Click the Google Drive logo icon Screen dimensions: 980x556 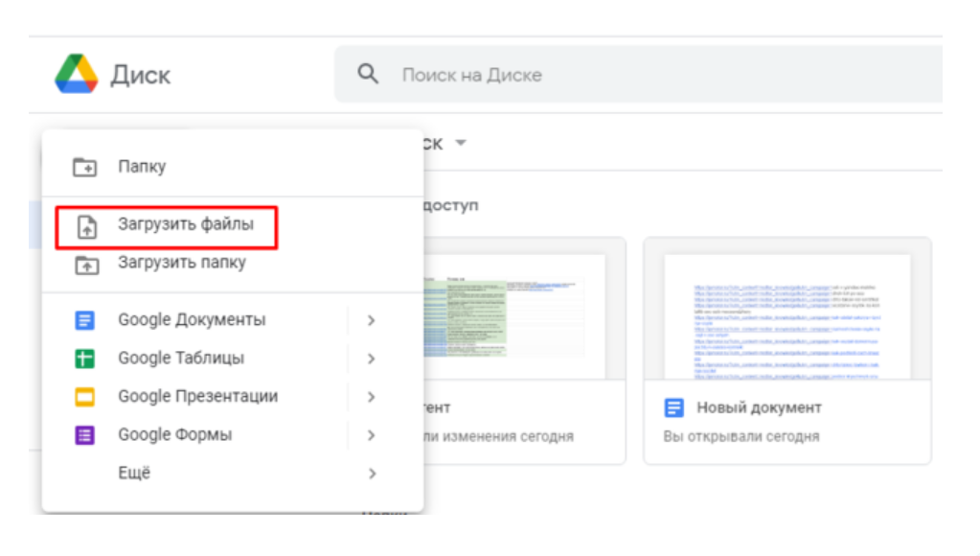pyautogui.click(x=77, y=74)
